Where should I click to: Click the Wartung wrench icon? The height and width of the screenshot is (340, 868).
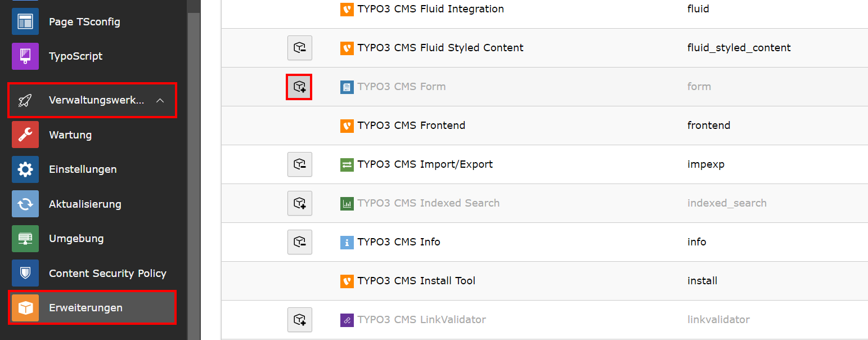[25, 135]
